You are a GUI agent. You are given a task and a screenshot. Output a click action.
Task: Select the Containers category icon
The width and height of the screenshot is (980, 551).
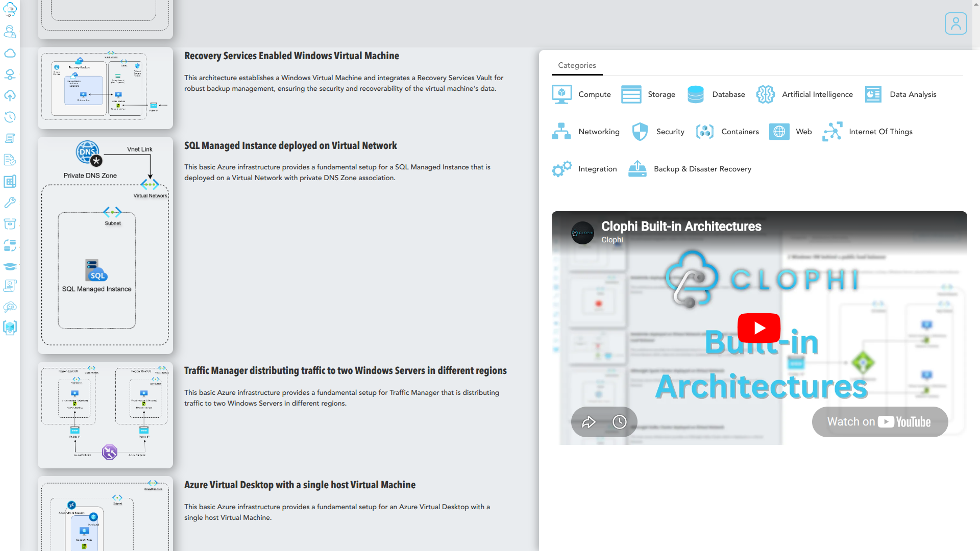point(704,132)
